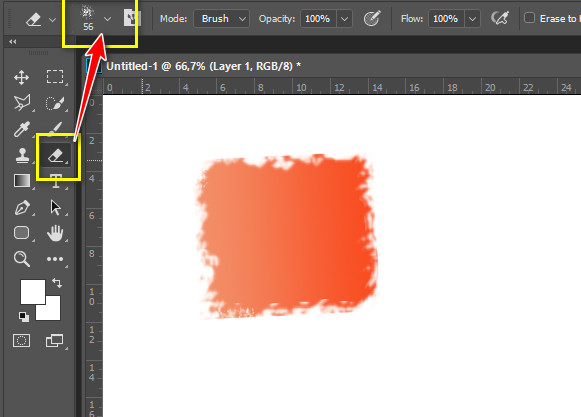The width and height of the screenshot is (581, 417).
Task: Select the Gradient tool
Action: 22,181
